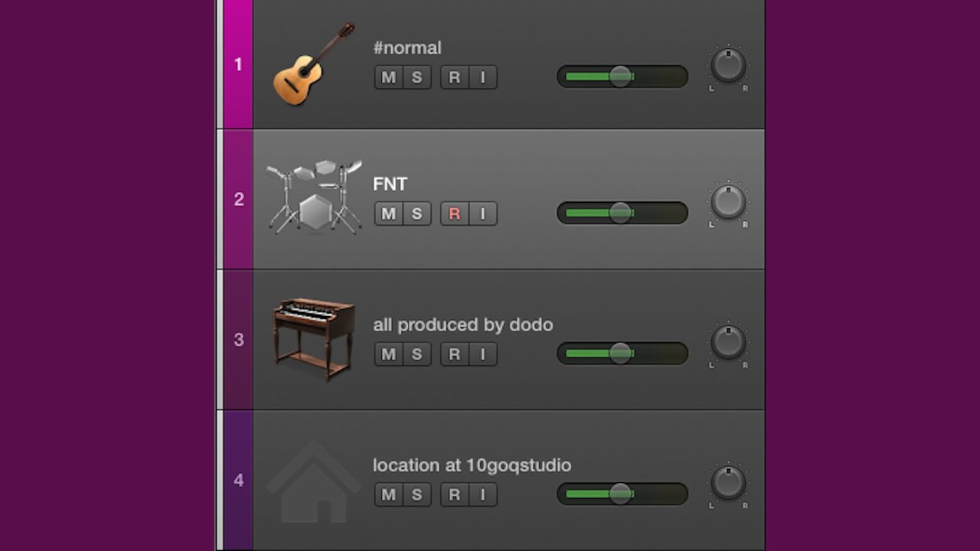Viewport: 980px width, 551px height.
Task: Mute the #normal guitar track
Action: tap(388, 77)
